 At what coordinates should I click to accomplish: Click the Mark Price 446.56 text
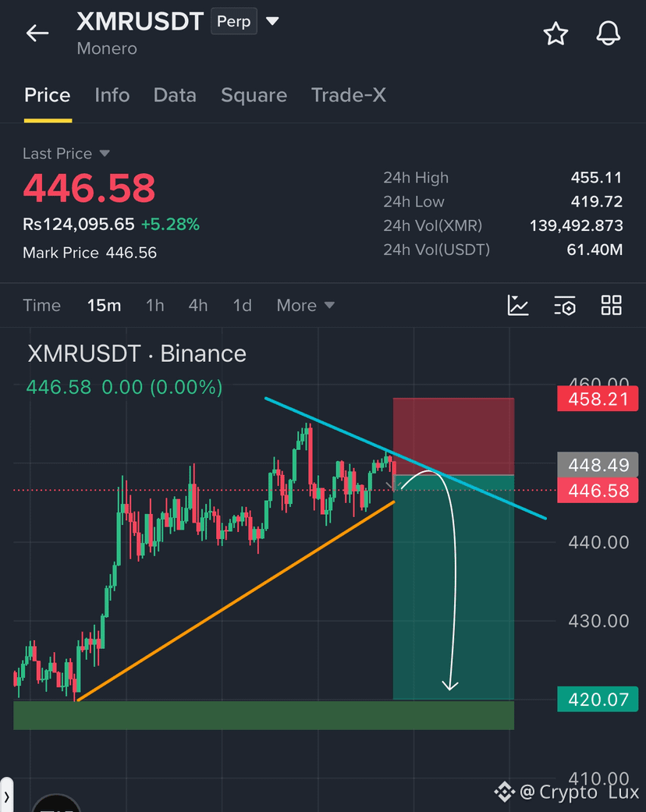(90, 253)
